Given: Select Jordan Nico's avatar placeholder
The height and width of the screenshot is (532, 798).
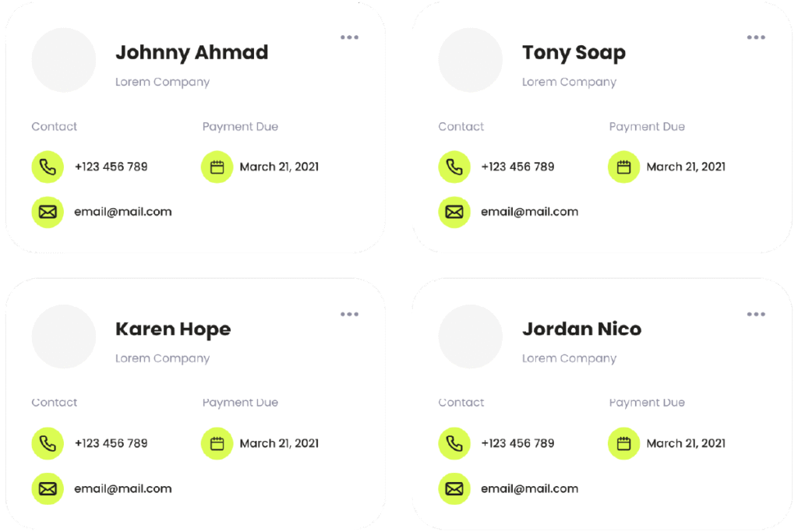Looking at the screenshot, I should 470,336.
